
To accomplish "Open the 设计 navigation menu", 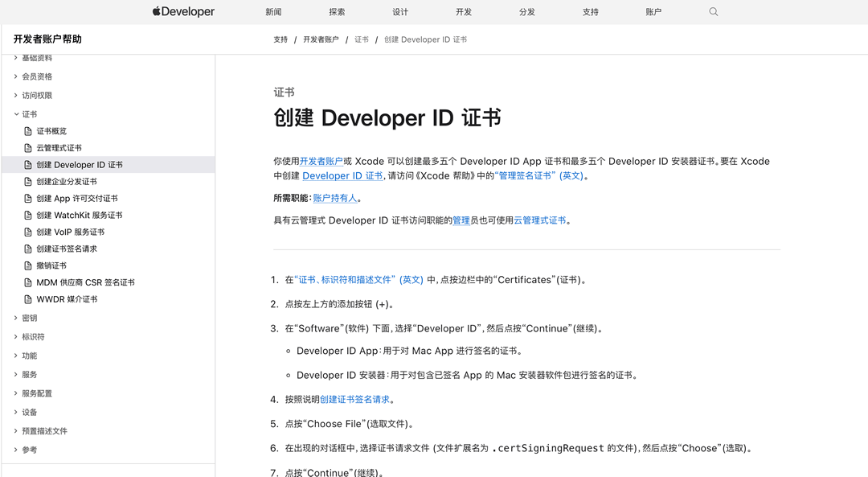I will coord(400,11).
